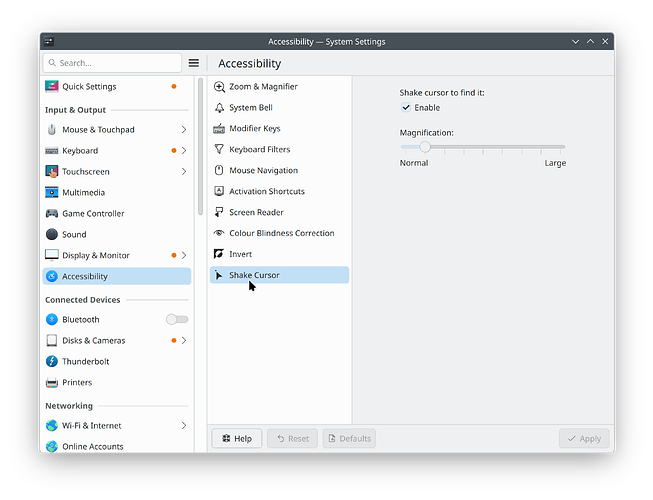Viewport: 653px width, 500px height.
Task: Expand the Touchscreen submenu arrow
Action: point(184,172)
